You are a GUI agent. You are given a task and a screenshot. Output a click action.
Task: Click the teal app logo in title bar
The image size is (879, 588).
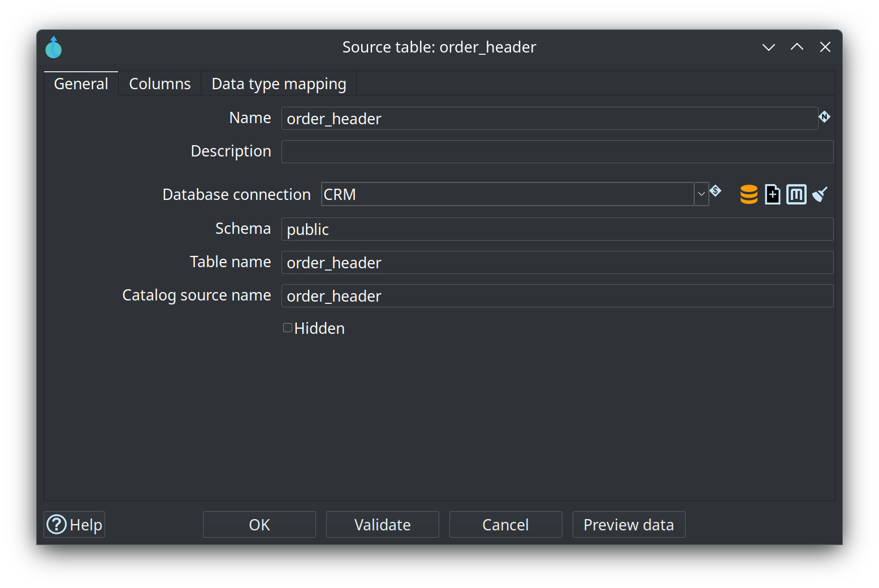pos(54,47)
